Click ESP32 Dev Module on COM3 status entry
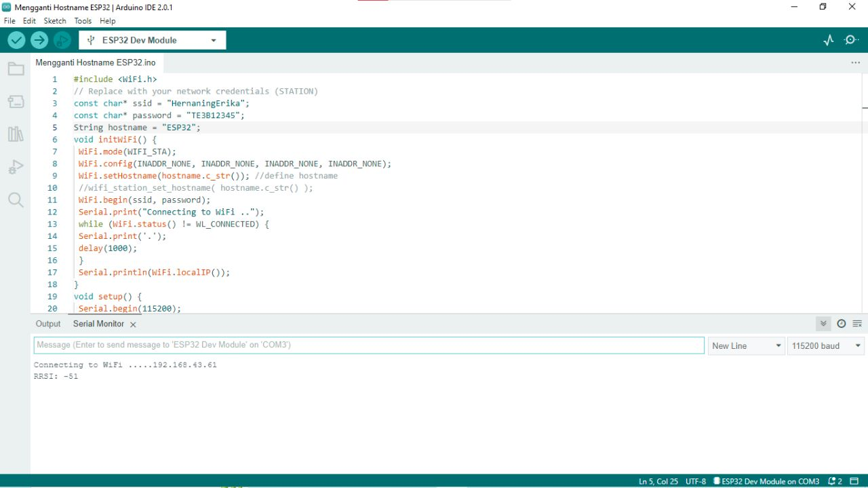The image size is (868, 488). tap(766, 481)
